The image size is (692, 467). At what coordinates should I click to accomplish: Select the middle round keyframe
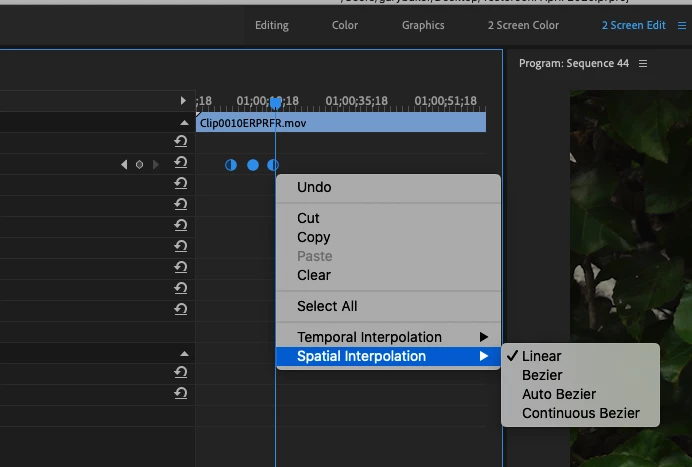253,165
